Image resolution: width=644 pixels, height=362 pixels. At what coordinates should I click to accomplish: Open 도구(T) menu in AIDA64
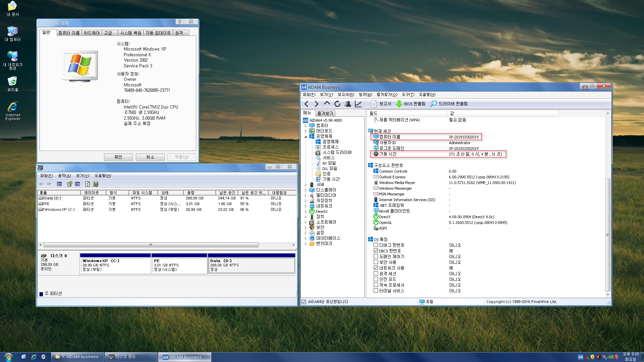tap(408, 95)
